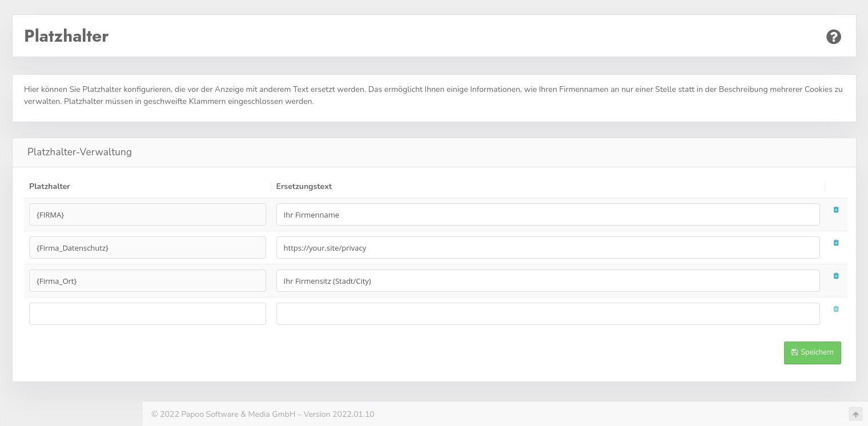The image size is (868, 426).
Task: Focus the empty replacement text field
Action: (x=548, y=314)
